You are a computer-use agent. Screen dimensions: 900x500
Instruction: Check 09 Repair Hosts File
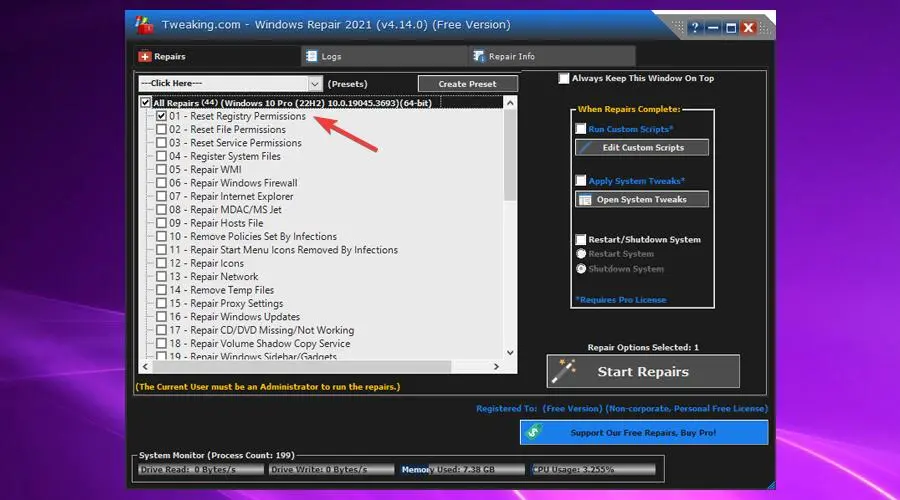click(x=161, y=223)
